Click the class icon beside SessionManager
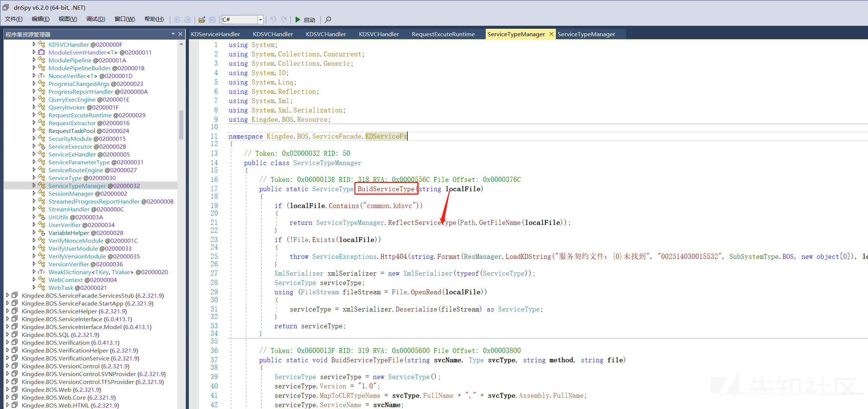This screenshot has height=409, width=868. coord(41,193)
